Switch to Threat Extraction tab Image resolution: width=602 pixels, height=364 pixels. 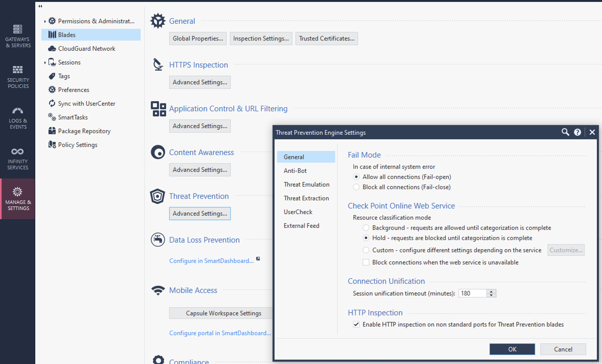tap(306, 198)
